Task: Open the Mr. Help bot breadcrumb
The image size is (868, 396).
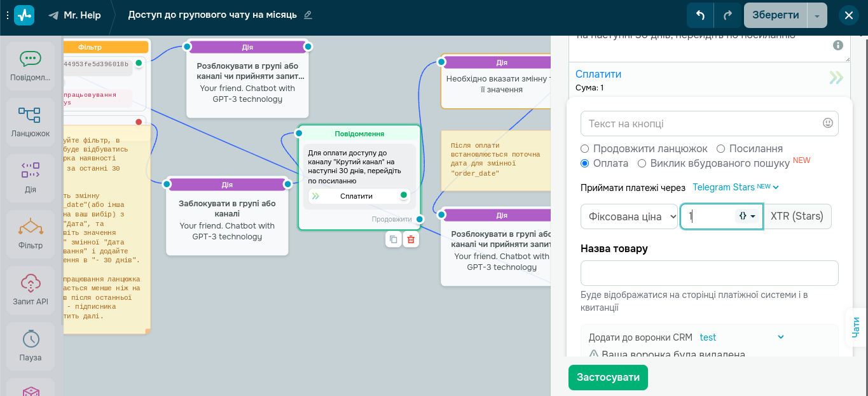Action: click(75, 15)
